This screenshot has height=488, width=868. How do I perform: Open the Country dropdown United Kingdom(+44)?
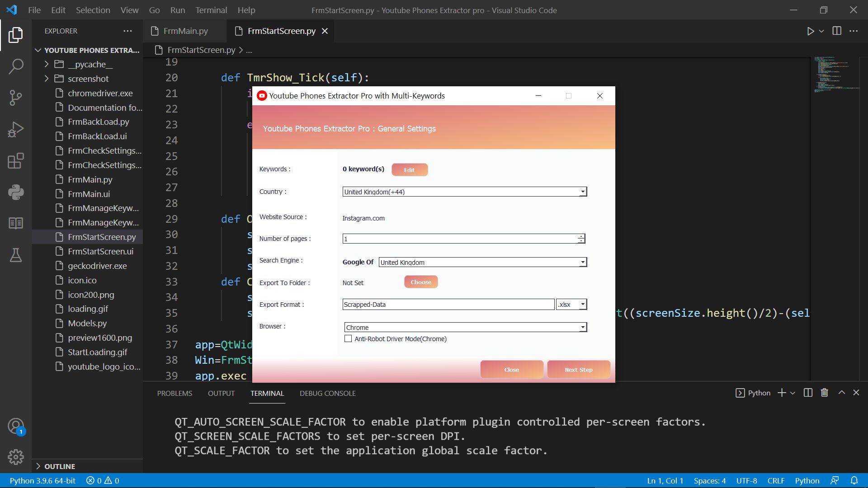465,192
